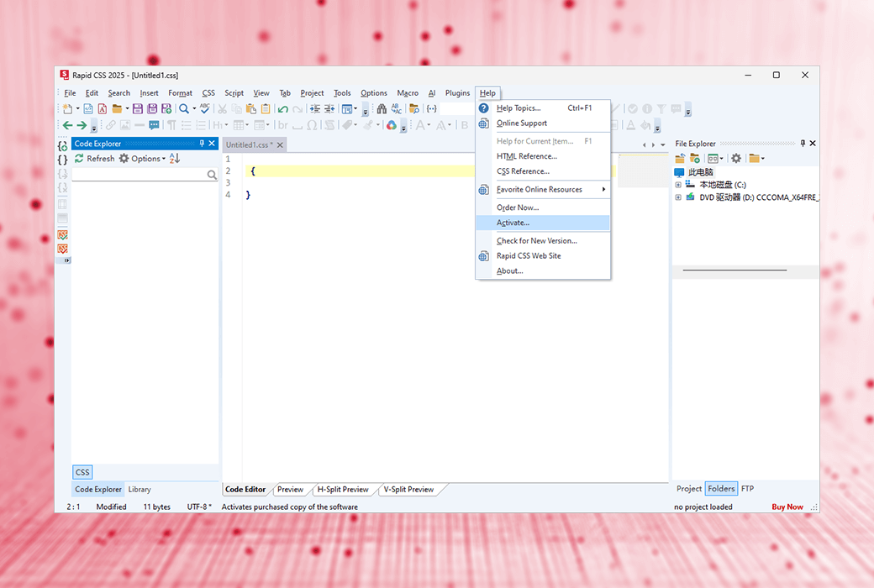874x588 pixels.
Task: Open About... from the Help menu
Action: pos(543,270)
